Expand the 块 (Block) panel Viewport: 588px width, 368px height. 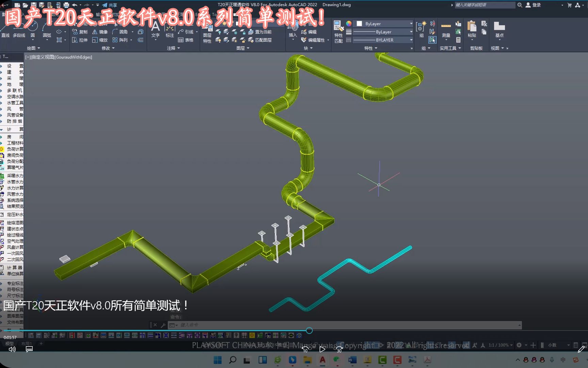pos(308,48)
